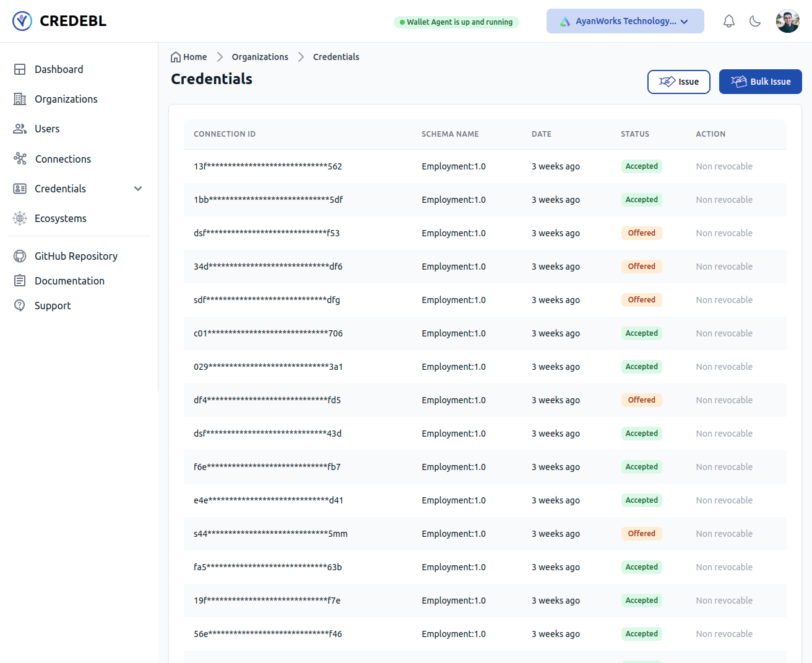Click the GitHub Repository icon
The height and width of the screenshot is (663, 812).
[20, 256]
